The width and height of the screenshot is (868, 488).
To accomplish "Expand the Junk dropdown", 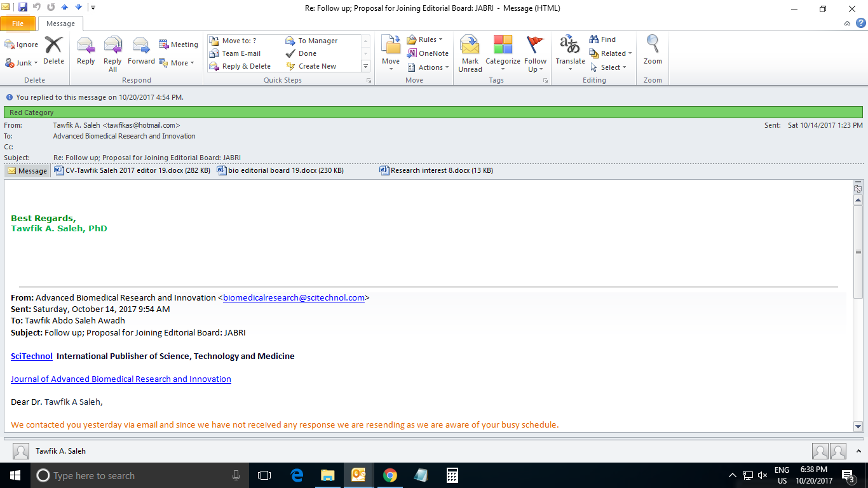I will click(22, 63).
